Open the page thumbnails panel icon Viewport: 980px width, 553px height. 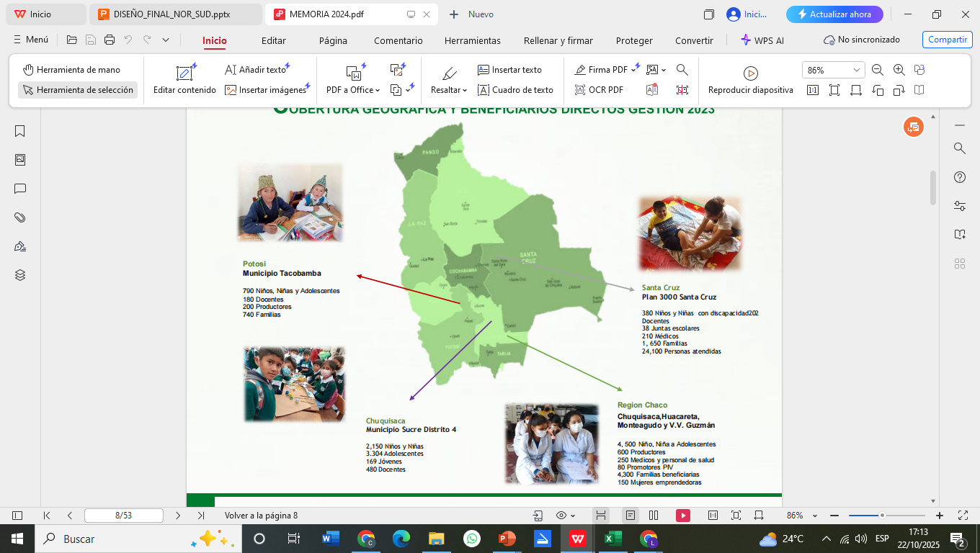coord(20,160)
